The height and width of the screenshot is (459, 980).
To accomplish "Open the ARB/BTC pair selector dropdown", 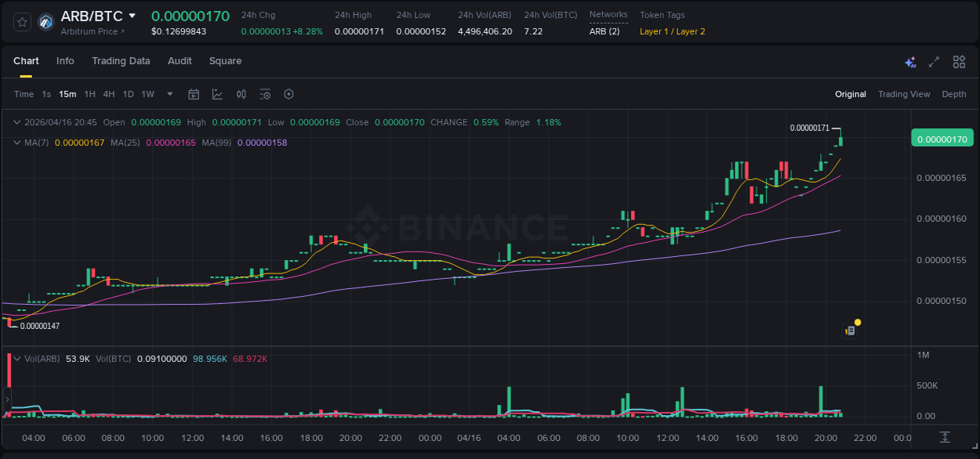I will click(x=132, y=16).
